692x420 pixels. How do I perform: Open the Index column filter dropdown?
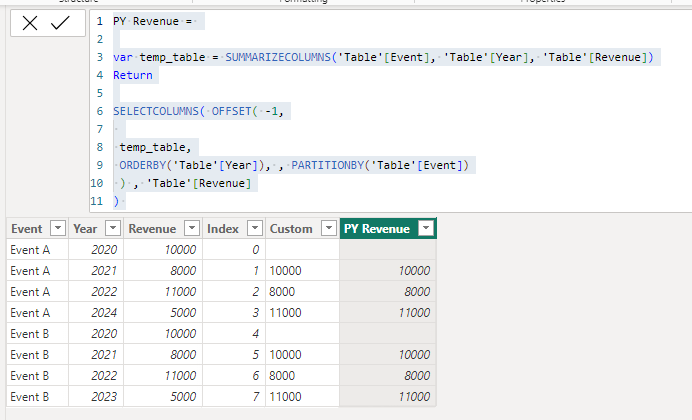pos(254,228)
